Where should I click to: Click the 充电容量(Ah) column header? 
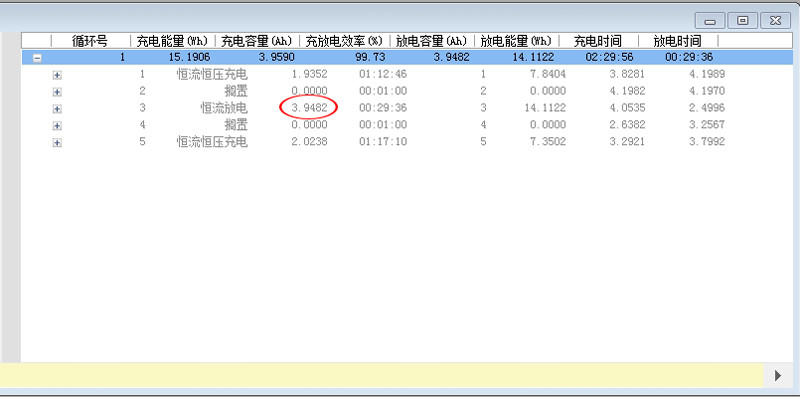click(x=257, y=41)
